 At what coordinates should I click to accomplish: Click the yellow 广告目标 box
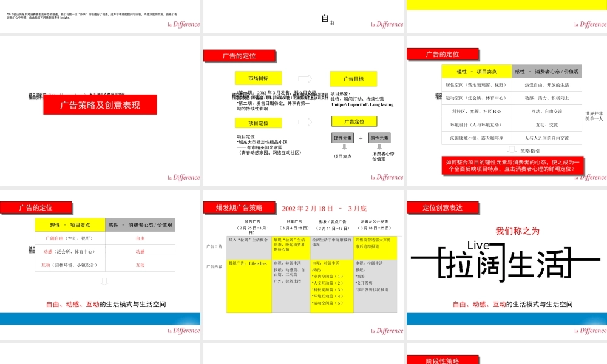pyautogui.click(x=353, y=79)
